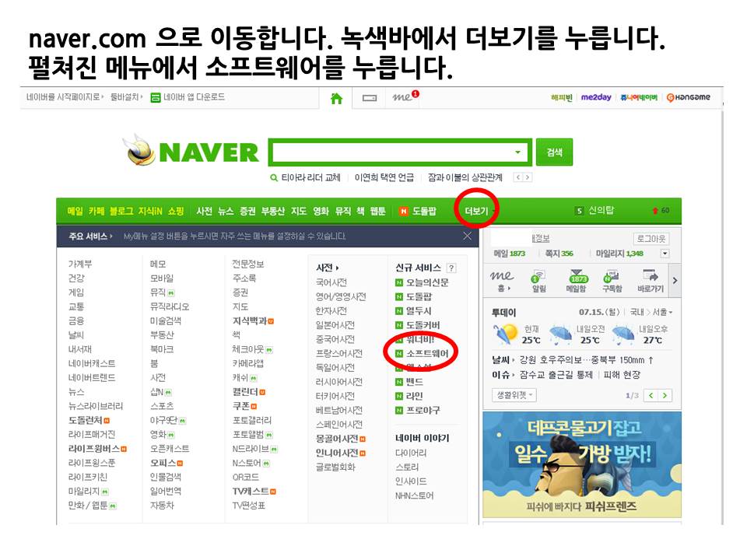Click the 툴바설치 link
Viewport: 747px width, 560px height.
(124, 96)
